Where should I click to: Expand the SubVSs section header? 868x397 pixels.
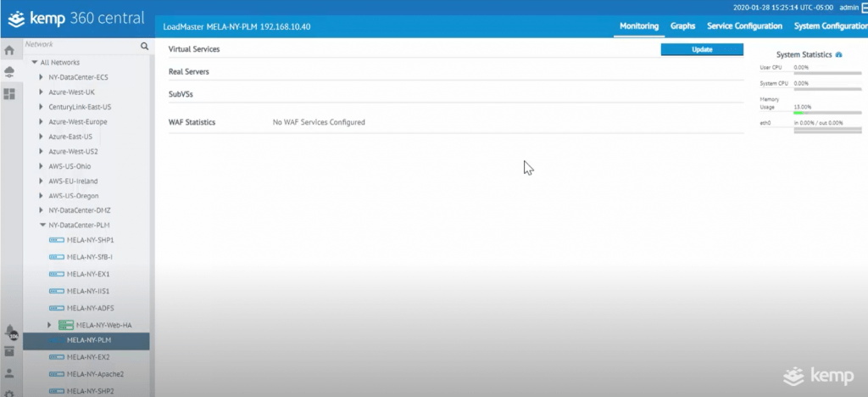point(181,94)
